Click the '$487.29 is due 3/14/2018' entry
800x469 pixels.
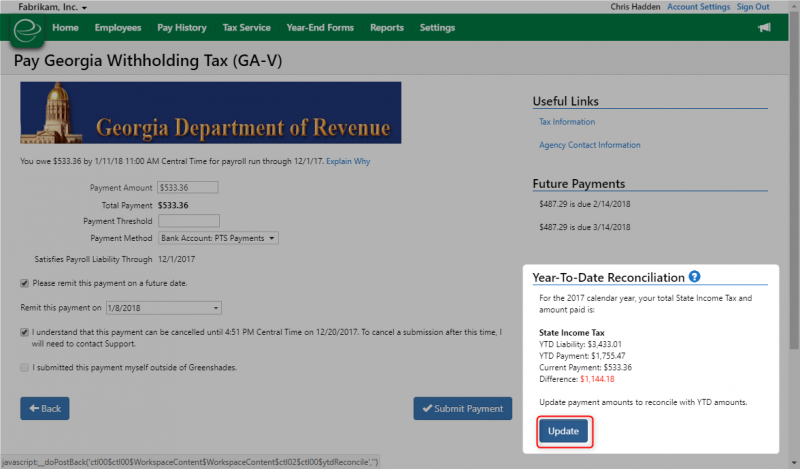pyautogui.click(x=585, y=227)
